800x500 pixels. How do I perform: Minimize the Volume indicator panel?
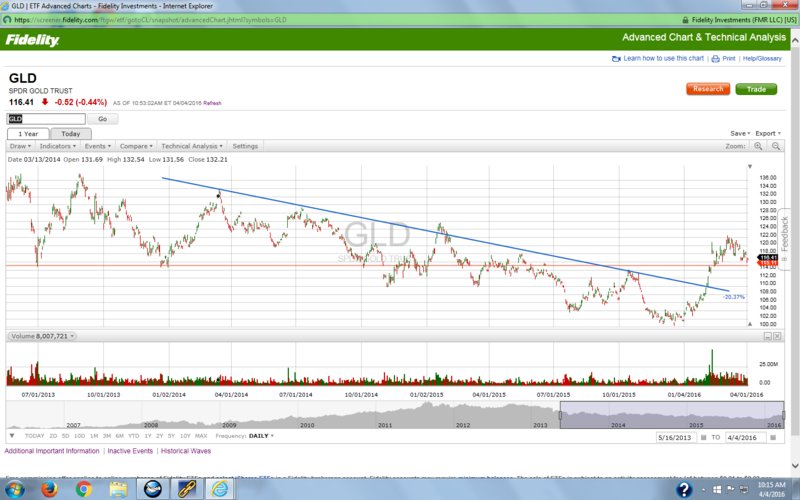click(x=767, y=336)
